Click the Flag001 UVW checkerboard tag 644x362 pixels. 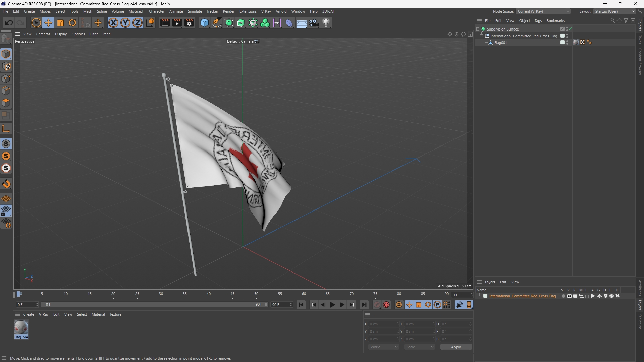point(583,42)
